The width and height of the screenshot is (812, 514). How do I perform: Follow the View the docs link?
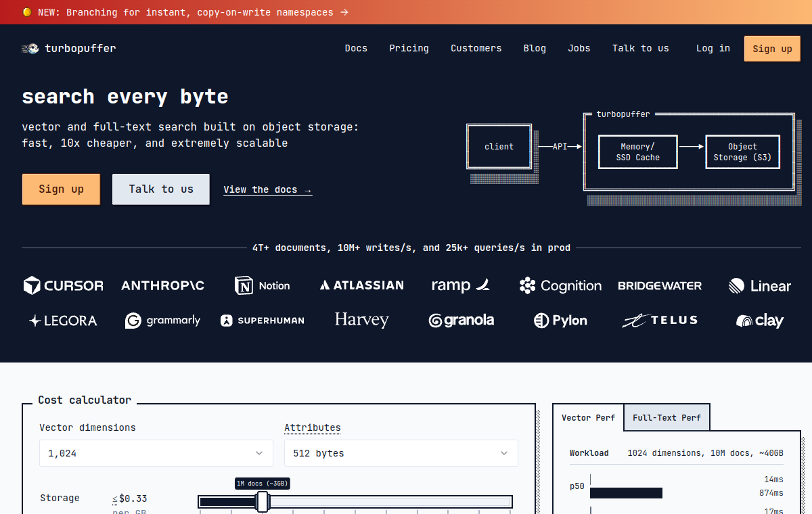pyautogui.click(x=267, y=190)
